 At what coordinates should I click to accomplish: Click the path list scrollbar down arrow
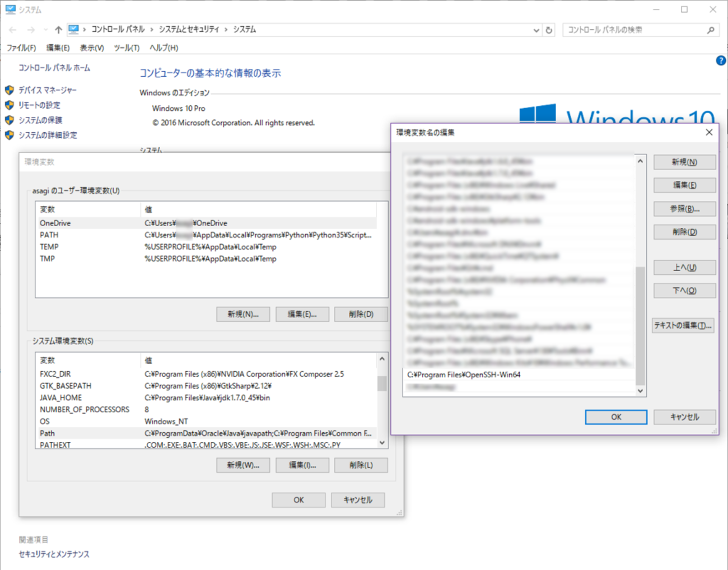(x=640, y=391)
